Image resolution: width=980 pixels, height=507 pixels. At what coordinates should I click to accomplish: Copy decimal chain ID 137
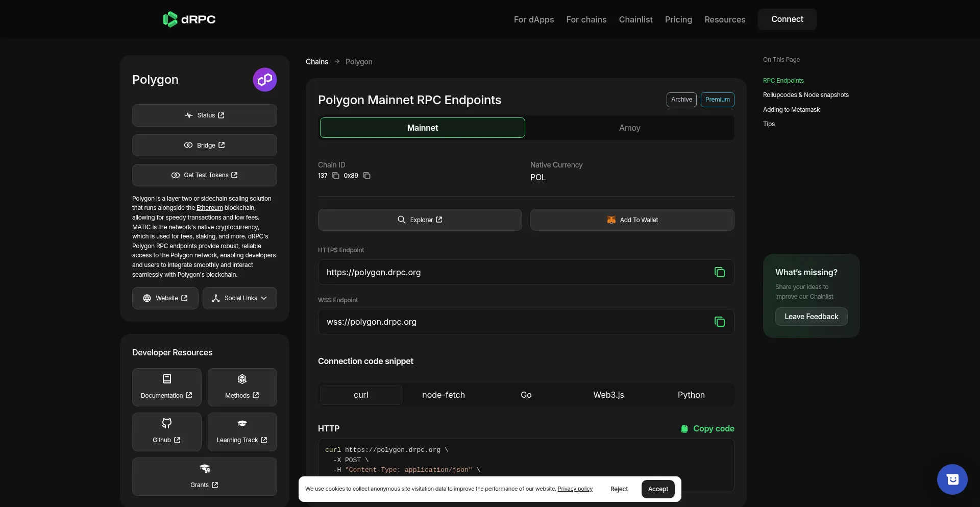click(335, 176)
